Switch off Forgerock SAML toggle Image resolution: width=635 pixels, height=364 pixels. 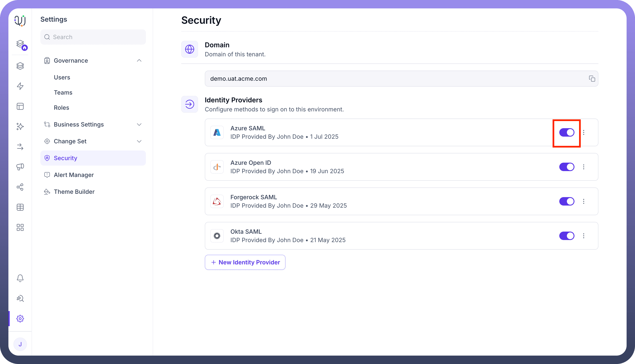[x=566, y=201]
